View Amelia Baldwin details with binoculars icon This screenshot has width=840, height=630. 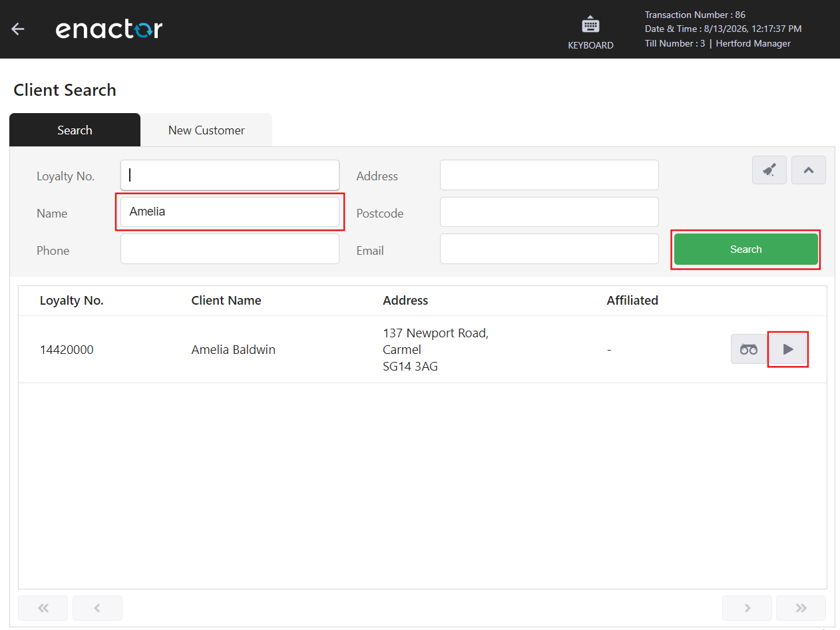click(749, 349)
